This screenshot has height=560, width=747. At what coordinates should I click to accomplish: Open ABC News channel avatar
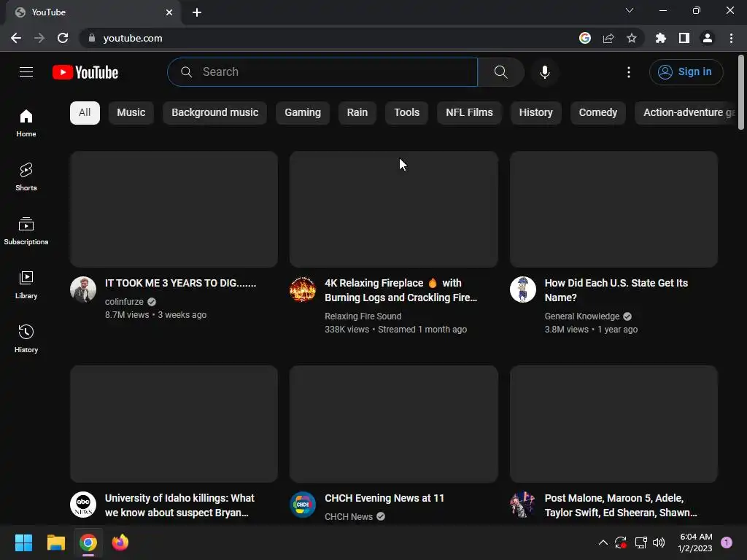tap(83, 505)
